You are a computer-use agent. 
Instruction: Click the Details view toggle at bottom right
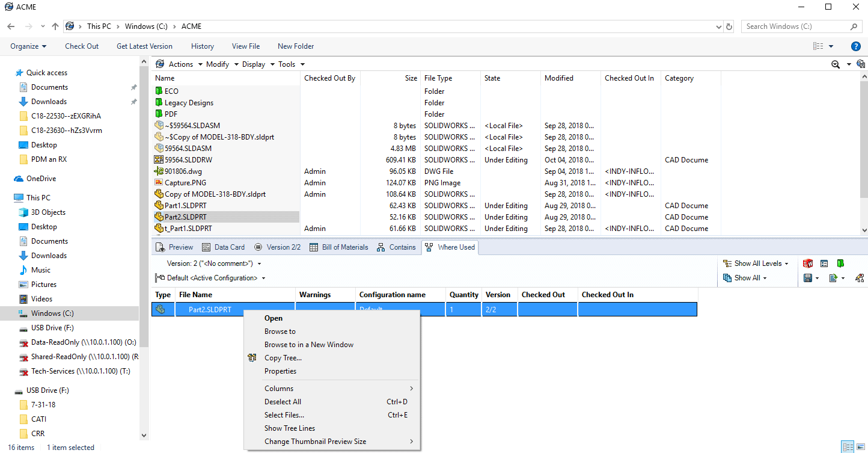point(848,447)
